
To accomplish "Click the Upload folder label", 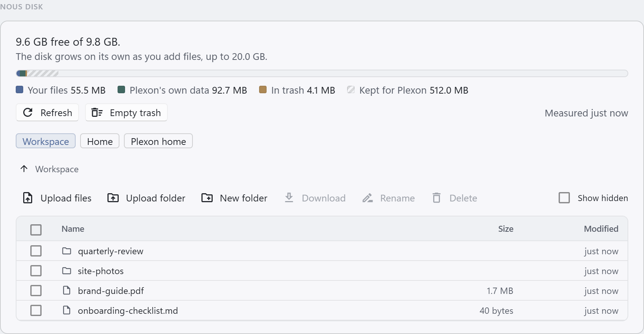I will [156, 198].
